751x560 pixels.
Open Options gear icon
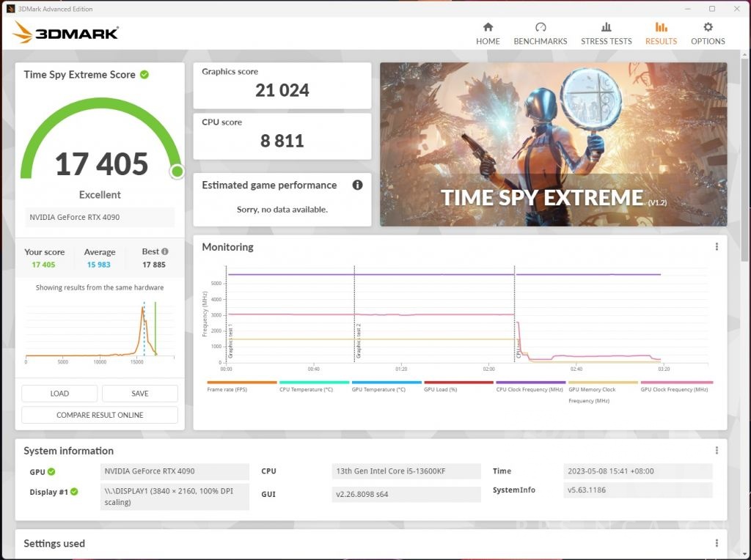708,27
